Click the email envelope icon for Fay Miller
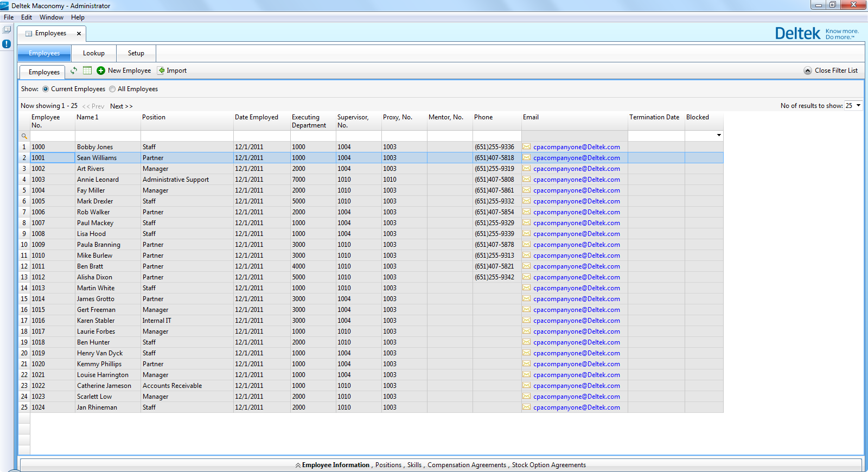The image size is (868, 472). [527, 190]
